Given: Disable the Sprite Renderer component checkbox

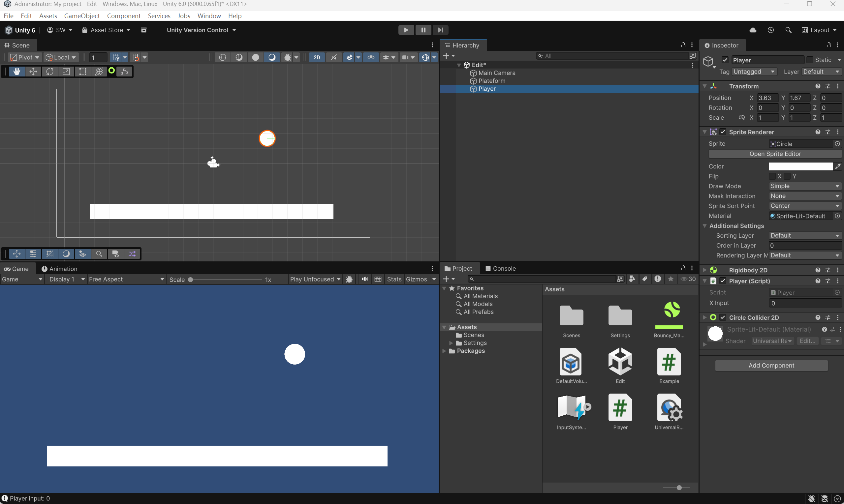Looking at the screenshot, I should coord(723,132).
